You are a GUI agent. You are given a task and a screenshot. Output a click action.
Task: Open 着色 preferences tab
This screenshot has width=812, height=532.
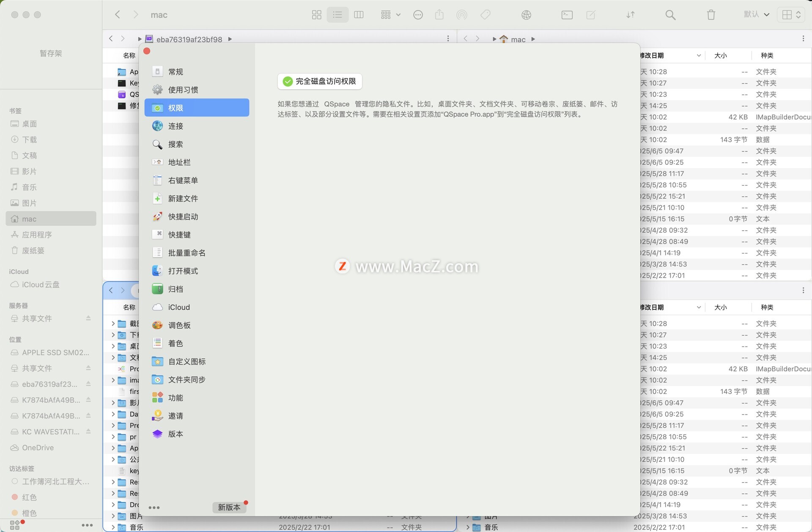(197, 343)
